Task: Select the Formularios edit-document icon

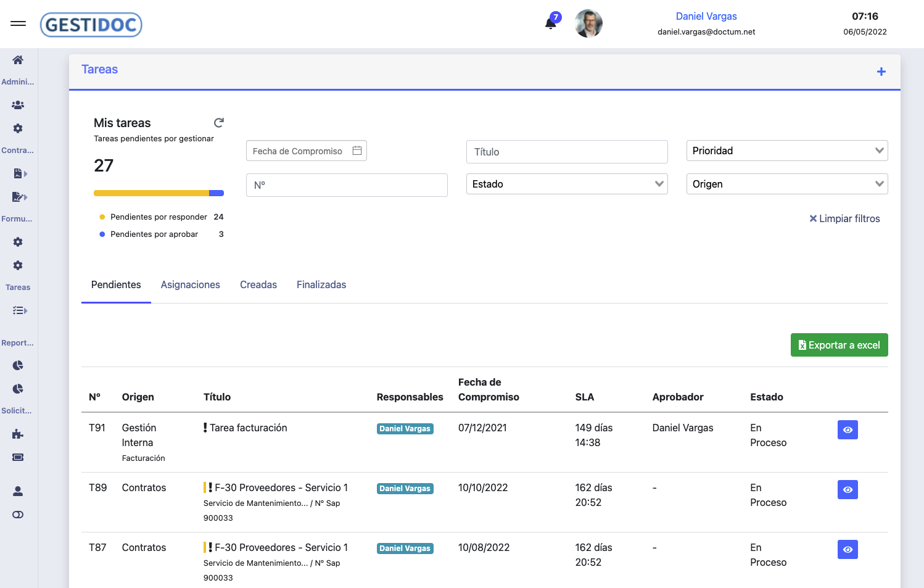Action: click(17, 196)
